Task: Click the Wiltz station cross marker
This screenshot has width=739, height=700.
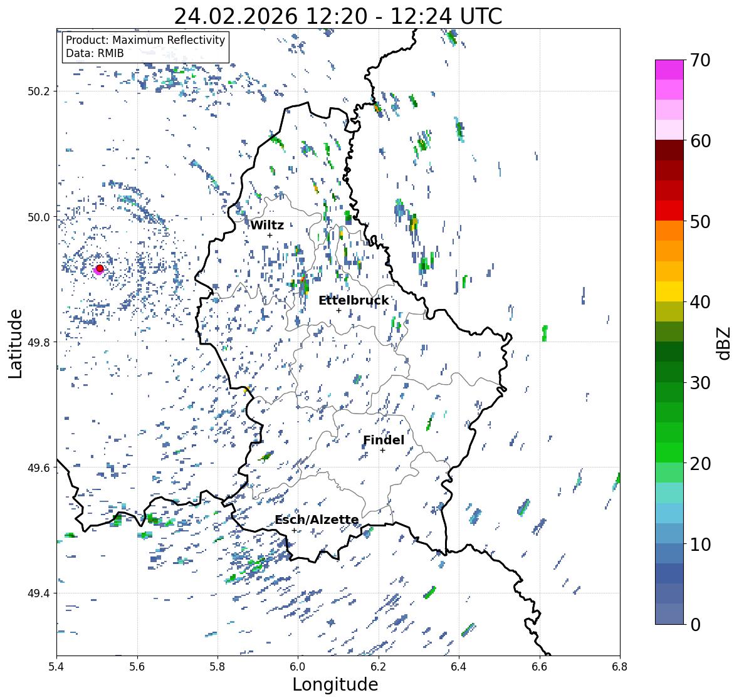Action: 270,235
